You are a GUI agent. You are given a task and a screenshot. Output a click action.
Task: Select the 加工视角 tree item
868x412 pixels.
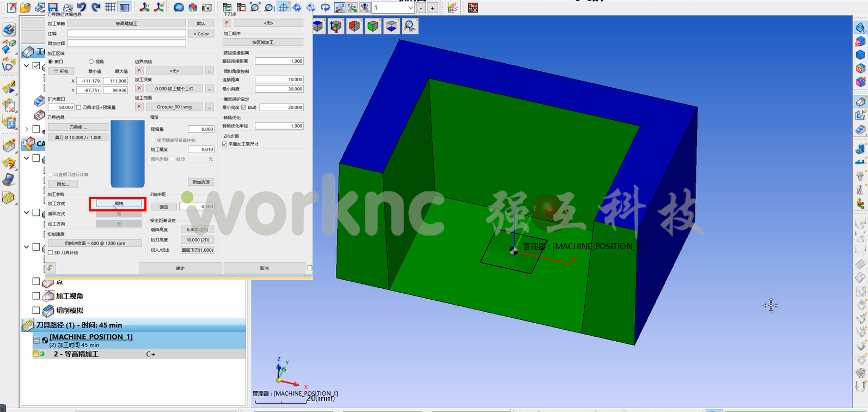click(70, 296)
